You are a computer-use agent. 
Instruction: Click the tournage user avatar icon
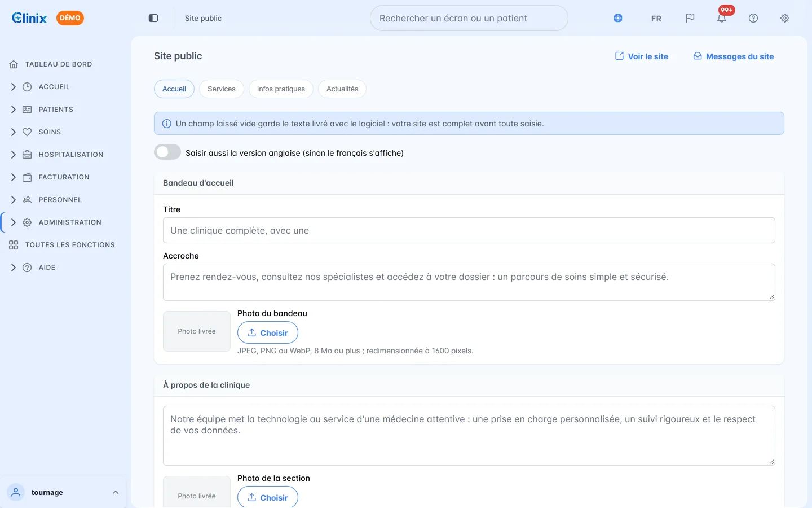pos(16,492)
